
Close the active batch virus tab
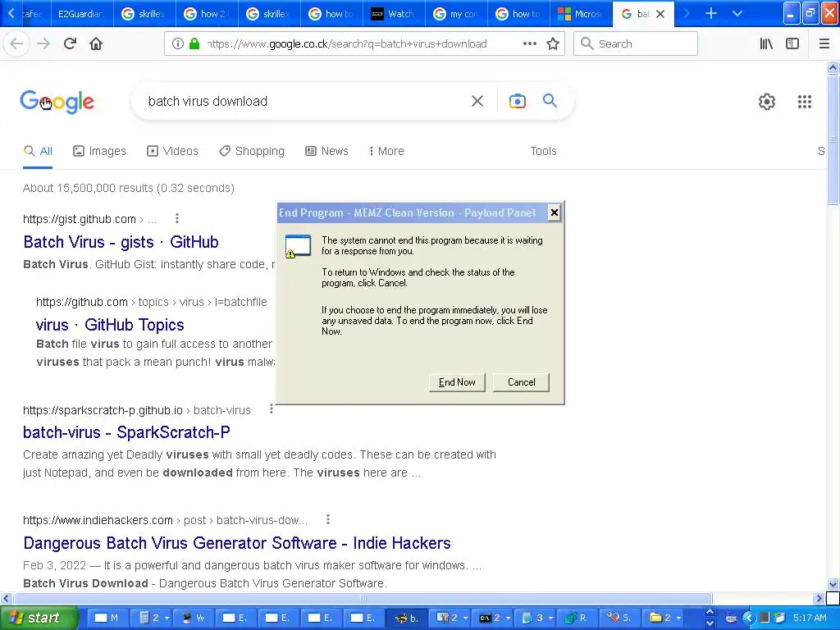click(x=660, y=15)
